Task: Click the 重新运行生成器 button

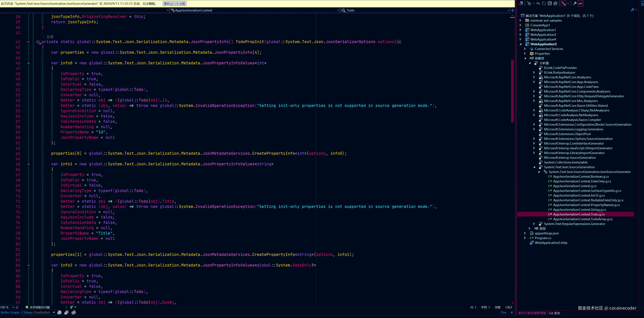Action: [x=174, y=4]
